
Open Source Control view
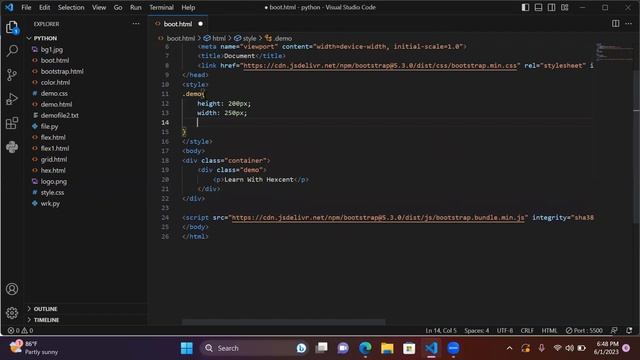coord(12,75)
